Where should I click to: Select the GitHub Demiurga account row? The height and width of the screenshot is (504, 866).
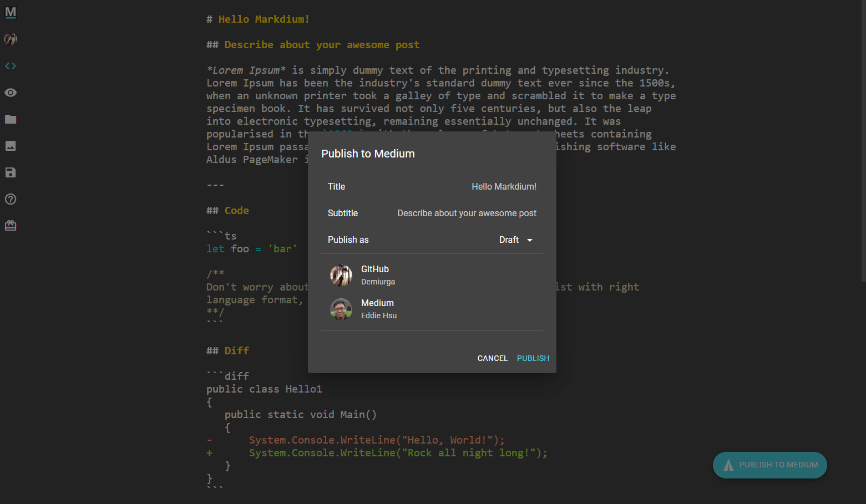432,276
